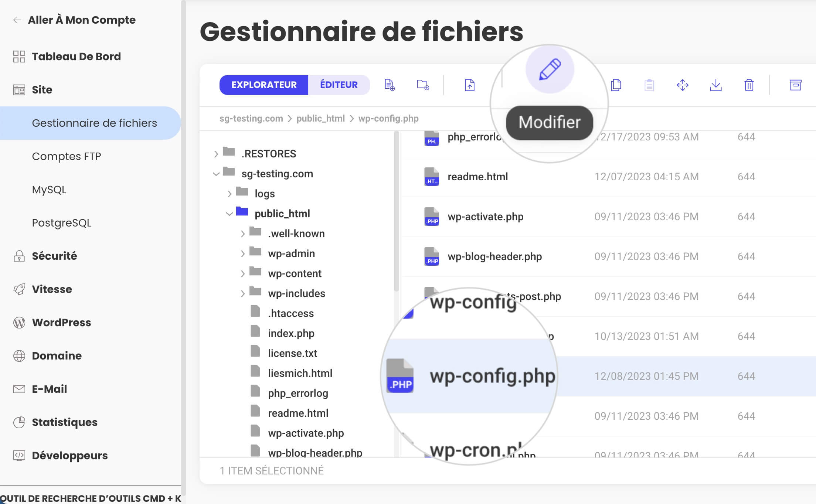Click the PHP icon of wp-activate.php row

click(x=431, y=217)
